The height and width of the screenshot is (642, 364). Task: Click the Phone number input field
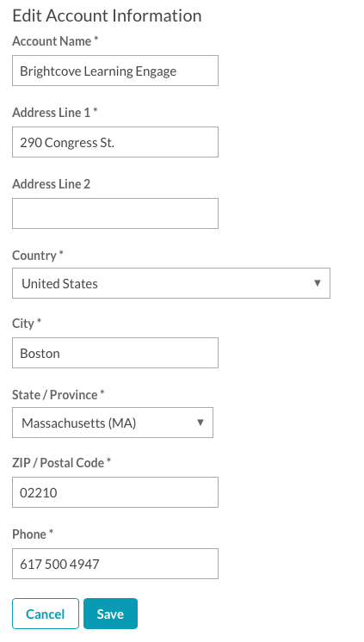coord(115,564)
